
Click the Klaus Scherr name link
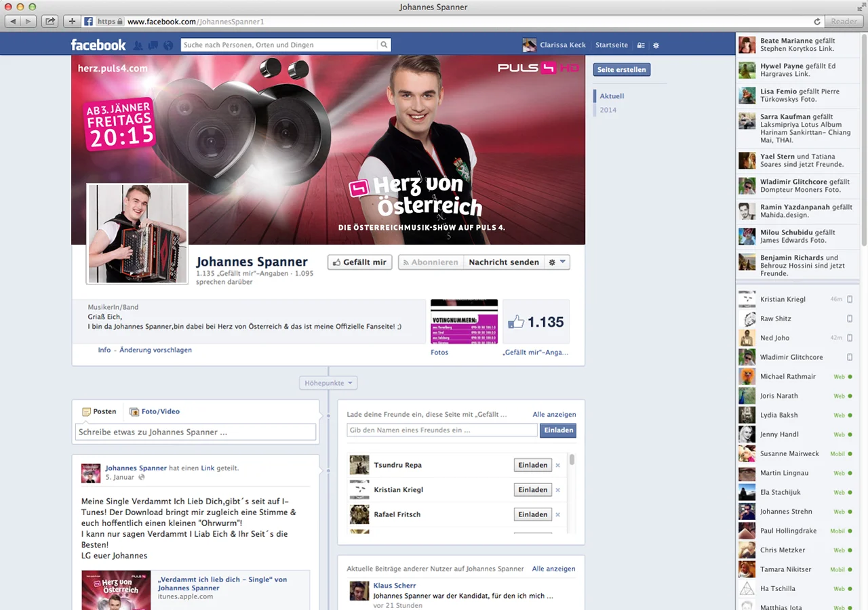click(x=395, y=586)
